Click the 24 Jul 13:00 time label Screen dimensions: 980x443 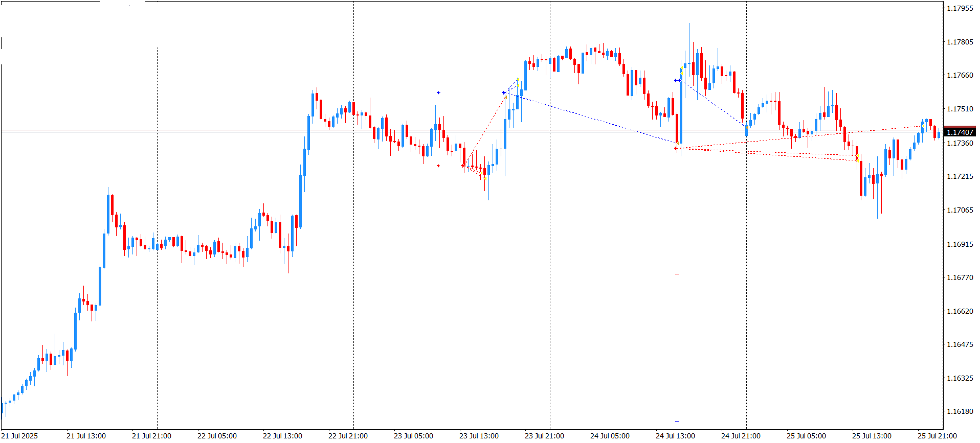(675, 436)
